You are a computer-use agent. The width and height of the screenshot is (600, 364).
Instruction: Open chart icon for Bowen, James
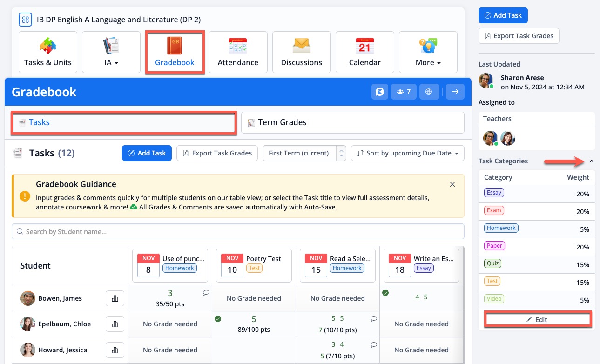[x=115, y=298]
